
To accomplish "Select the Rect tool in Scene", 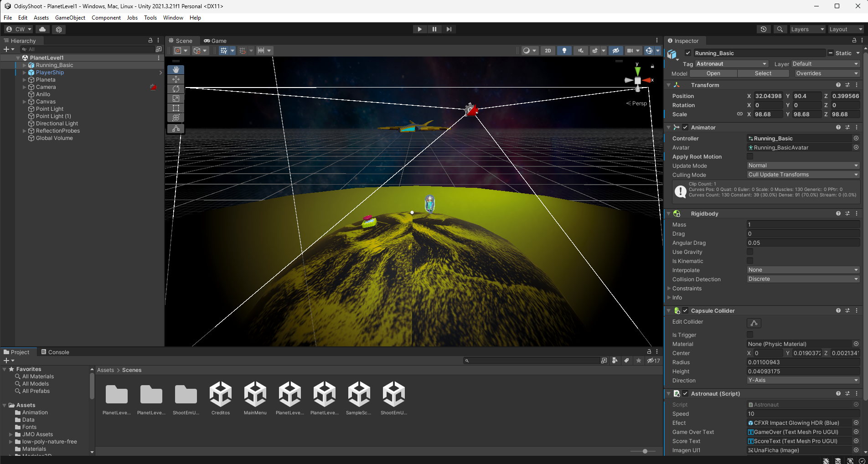I will tap(176, 108).
